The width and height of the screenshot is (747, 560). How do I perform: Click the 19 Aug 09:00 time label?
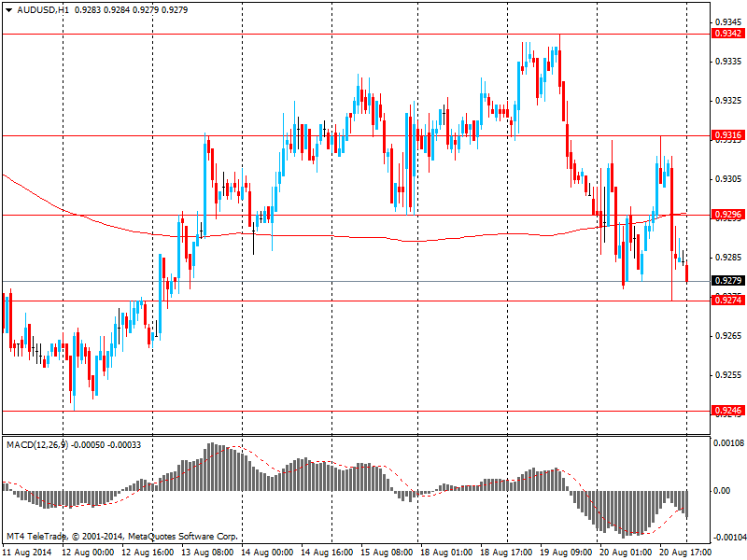566,553
